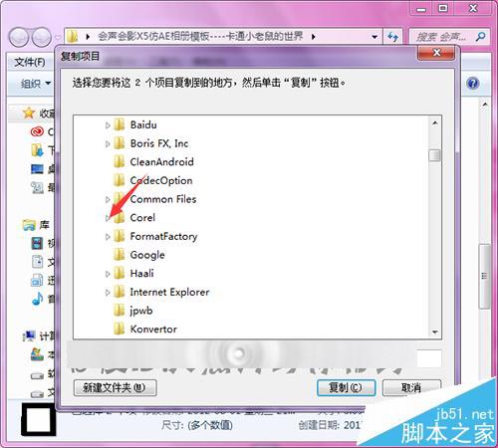Open Videos library icon in sidebar

[37, 244]
